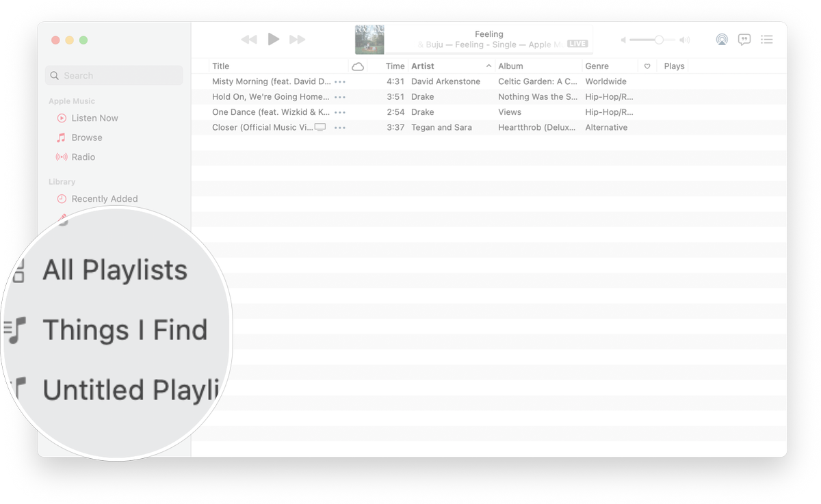Open Browse from the sidebar
This screenshot has height=504, width=821.
(86, 137)
